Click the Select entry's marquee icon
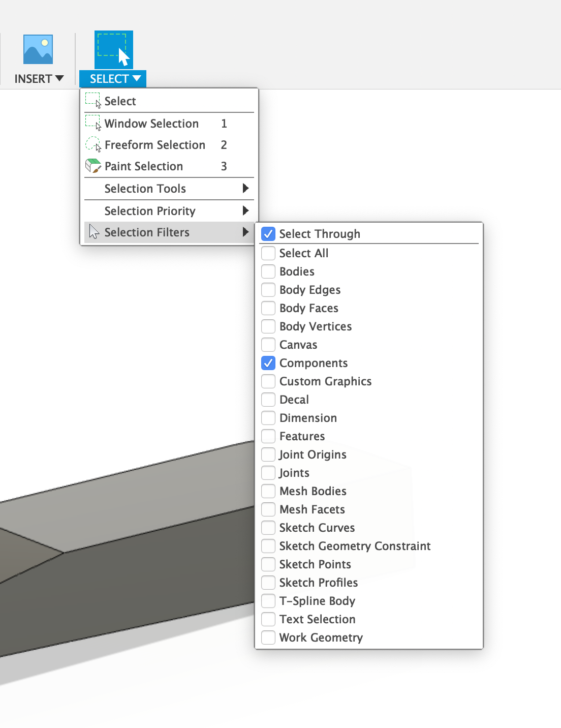The width and height of the screenshot is (561, 728). [x=92, y=100]
